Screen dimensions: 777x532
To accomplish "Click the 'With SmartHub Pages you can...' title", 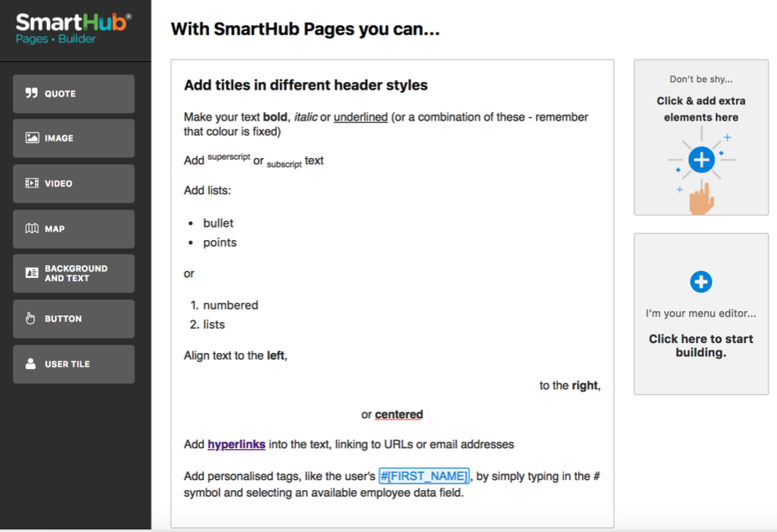I will pos(305,29).
